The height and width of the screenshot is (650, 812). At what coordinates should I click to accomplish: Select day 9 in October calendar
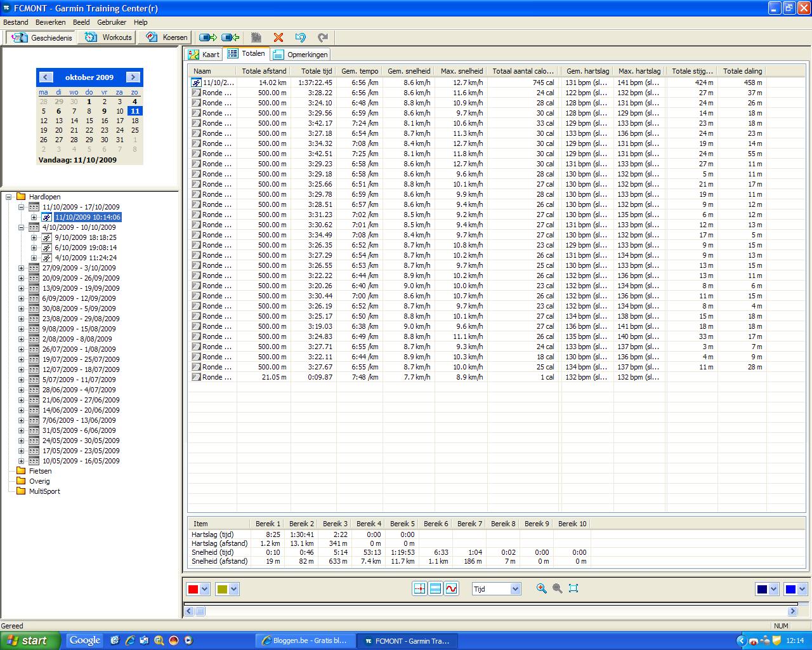104,111
